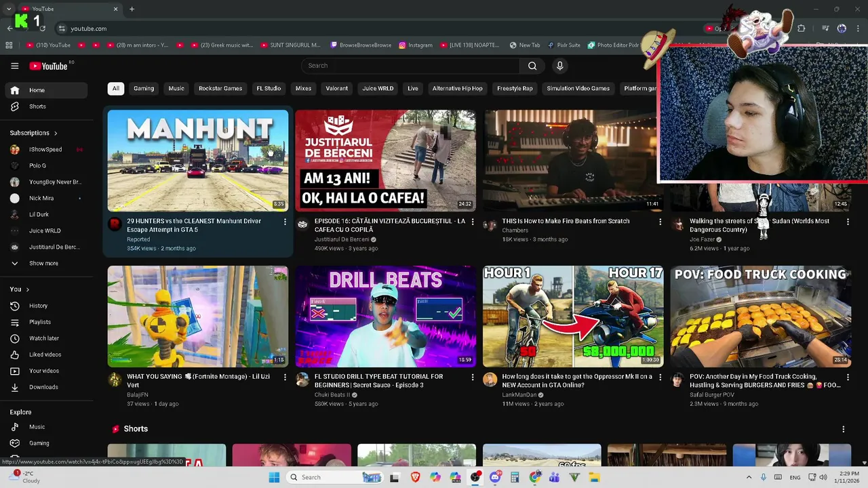This screenshot has width=868, height=488.
Task: Select the Rockstar Games filter chip
Action: coord(220,88)
